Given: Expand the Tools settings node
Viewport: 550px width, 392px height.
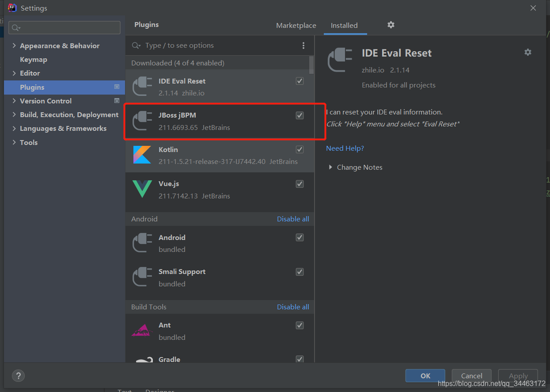Looking at the screenshot, I should (14, 142).
